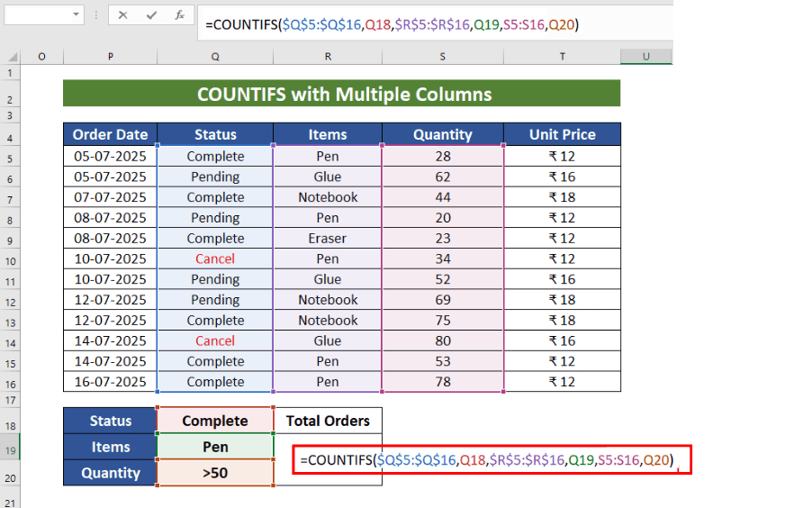
Task: Click the title 'COUNTIFS with Multiple Columns'
Action: click(344, 94)
